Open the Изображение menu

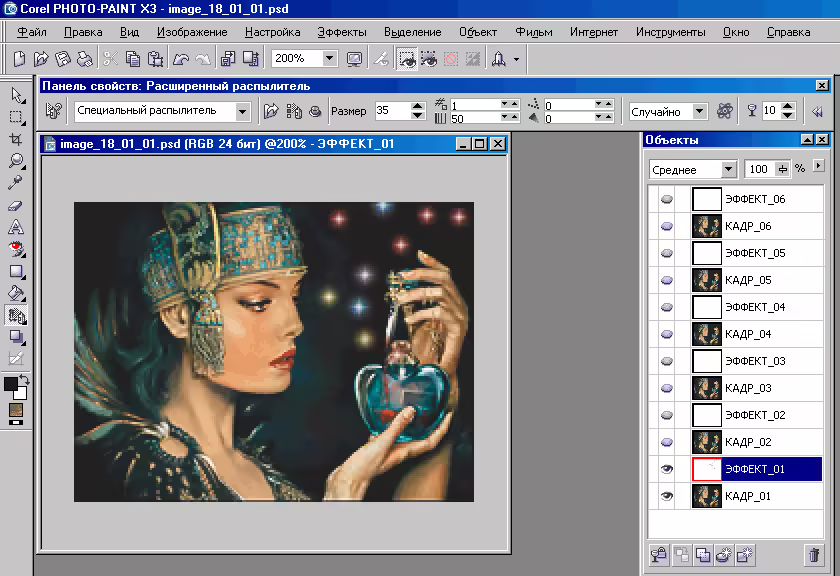click(x=192, y=32)
